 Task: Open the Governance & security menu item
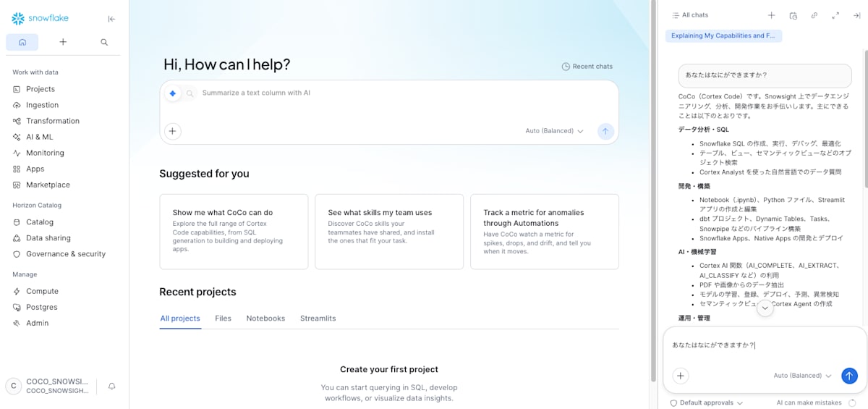66,254
